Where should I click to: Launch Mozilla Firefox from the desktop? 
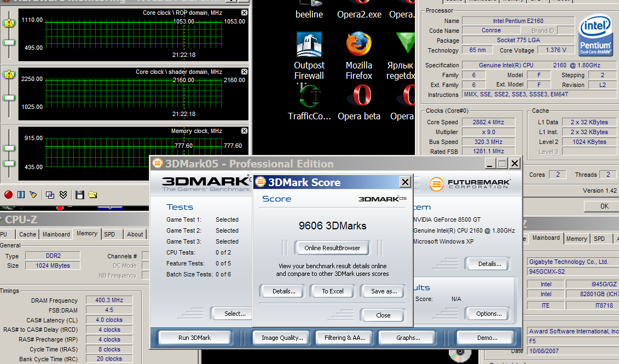pos(359,56)
